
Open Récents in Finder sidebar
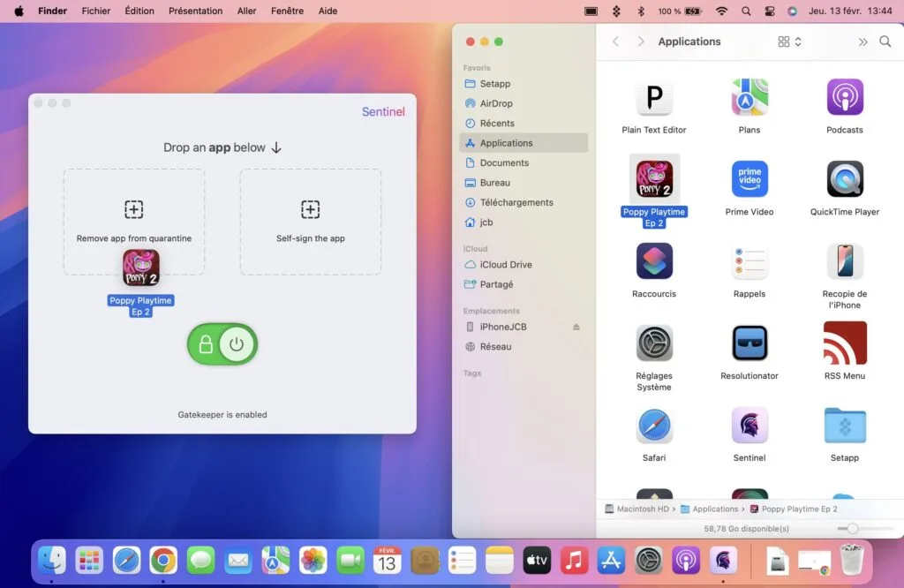pyautogui.click(x=524, y=124)
